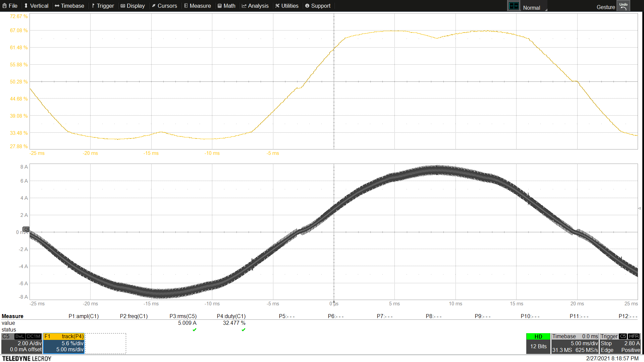Screen dimensions: 644x362
Task: Select the P1:ampl(C1) measurement column
Action: coord(84,316)
